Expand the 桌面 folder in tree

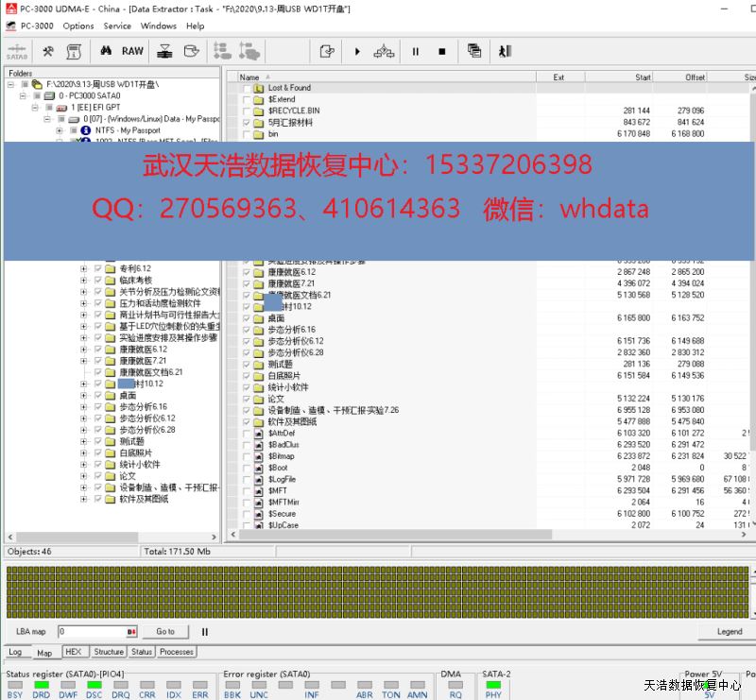click(84, 396)
